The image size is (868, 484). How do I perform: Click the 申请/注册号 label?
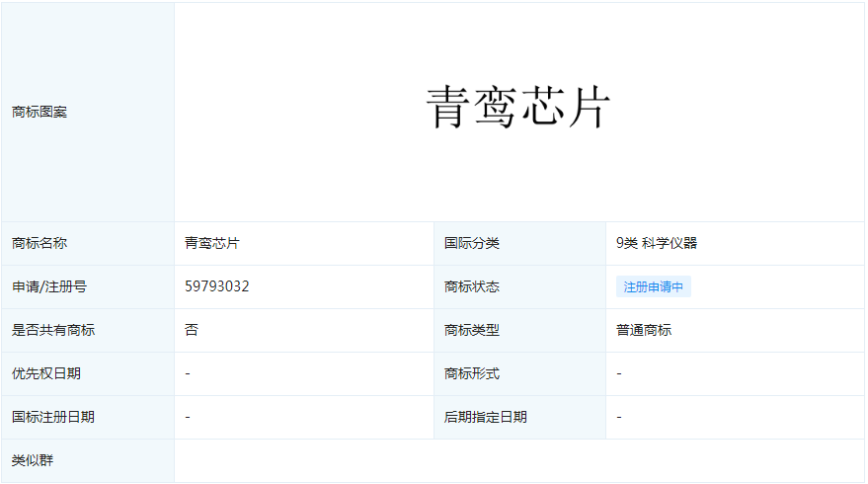(x=49, y=286)
